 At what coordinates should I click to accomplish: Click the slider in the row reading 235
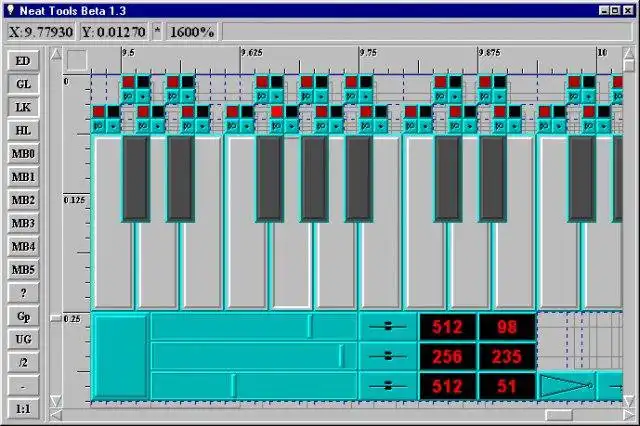(254, 356)
